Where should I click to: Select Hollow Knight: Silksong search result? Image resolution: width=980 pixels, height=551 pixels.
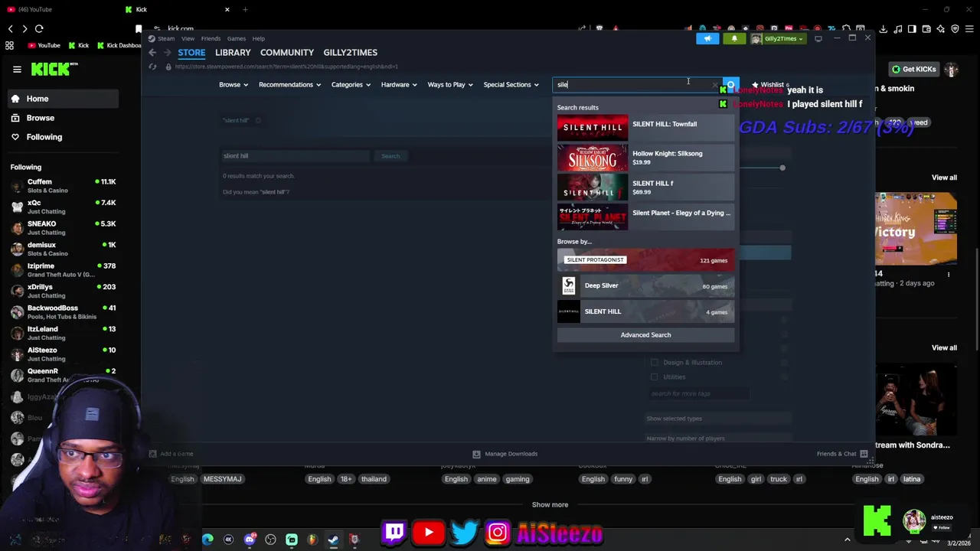[645, 158]
